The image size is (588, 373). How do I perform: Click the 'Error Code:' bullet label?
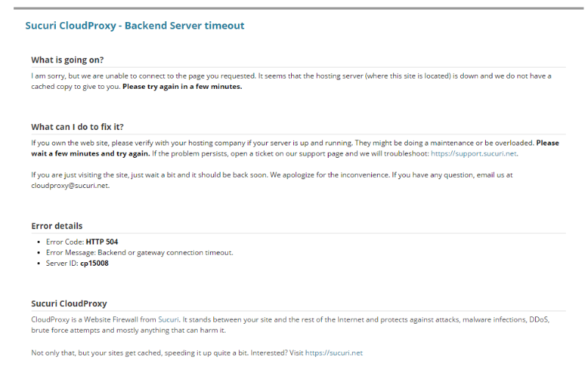click(x=65, y=242)
